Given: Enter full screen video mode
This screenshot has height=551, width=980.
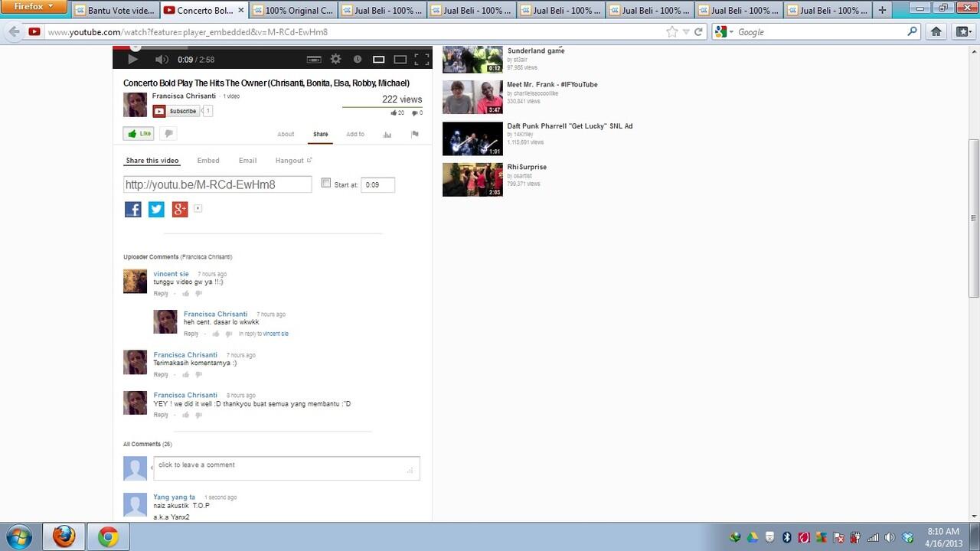Looking at the screenshot, I should pyautogui.click(x=422, y=59).
